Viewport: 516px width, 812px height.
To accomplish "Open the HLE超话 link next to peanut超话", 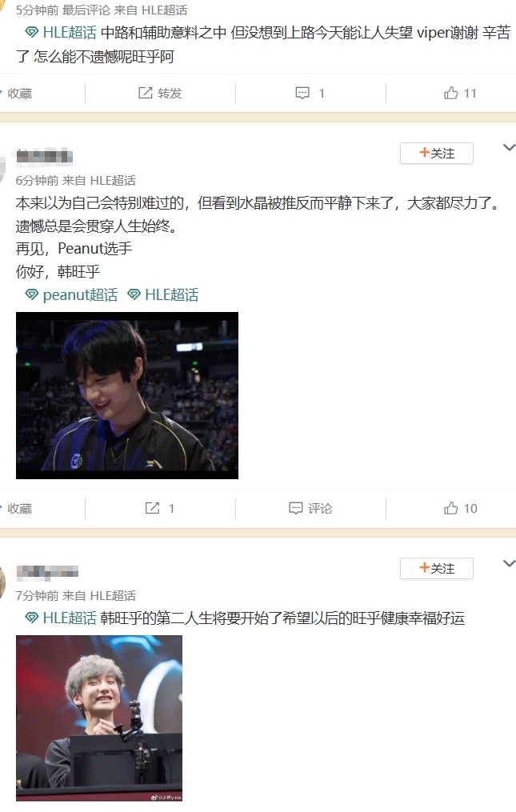I will (x=171, y=294).
